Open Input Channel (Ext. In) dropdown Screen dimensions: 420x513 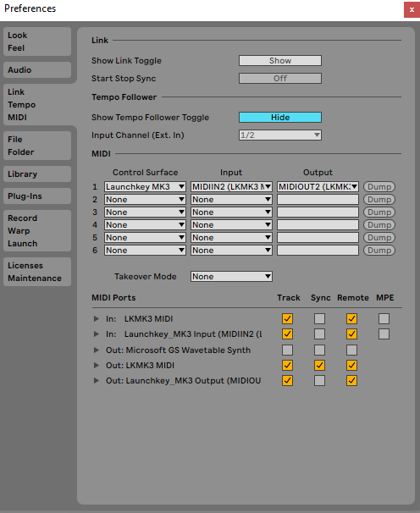pos(280,135)
